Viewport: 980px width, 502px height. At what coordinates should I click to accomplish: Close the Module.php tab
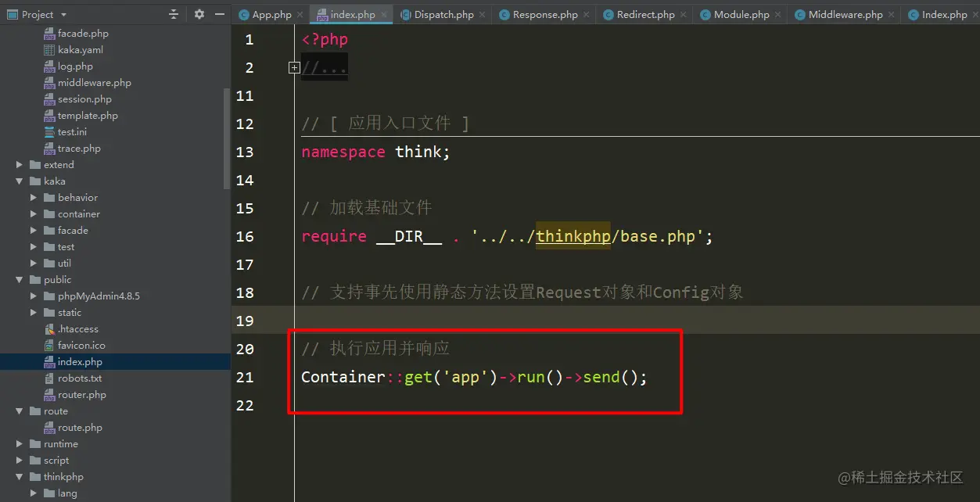tap(779, 15)
